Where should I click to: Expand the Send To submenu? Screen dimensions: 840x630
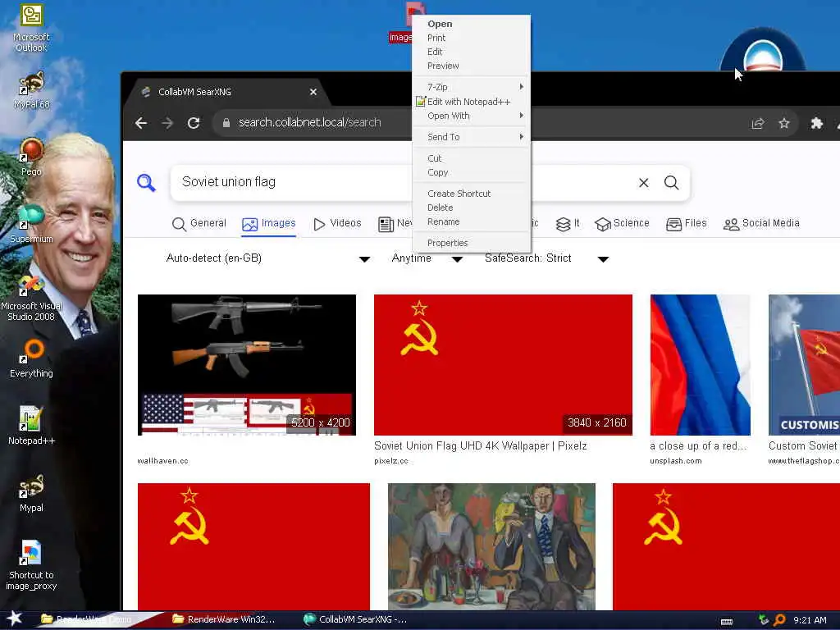(472, 137)
